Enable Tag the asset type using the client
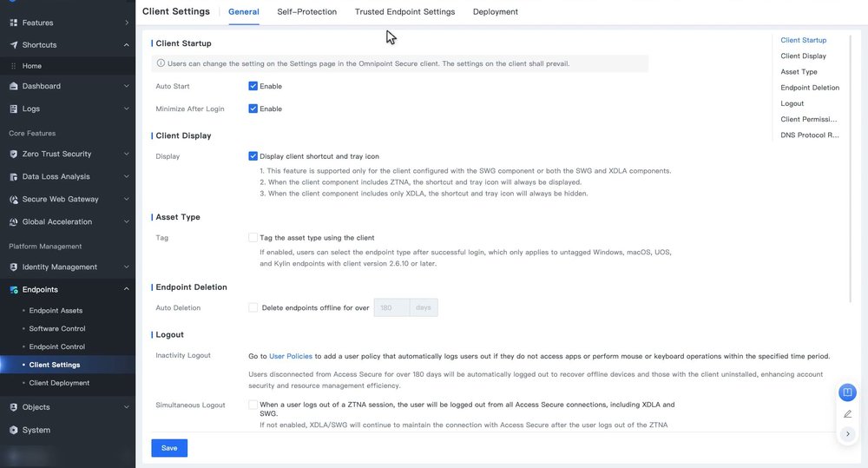The width and height of the screenshot is (868, 468). click(253, 238)
